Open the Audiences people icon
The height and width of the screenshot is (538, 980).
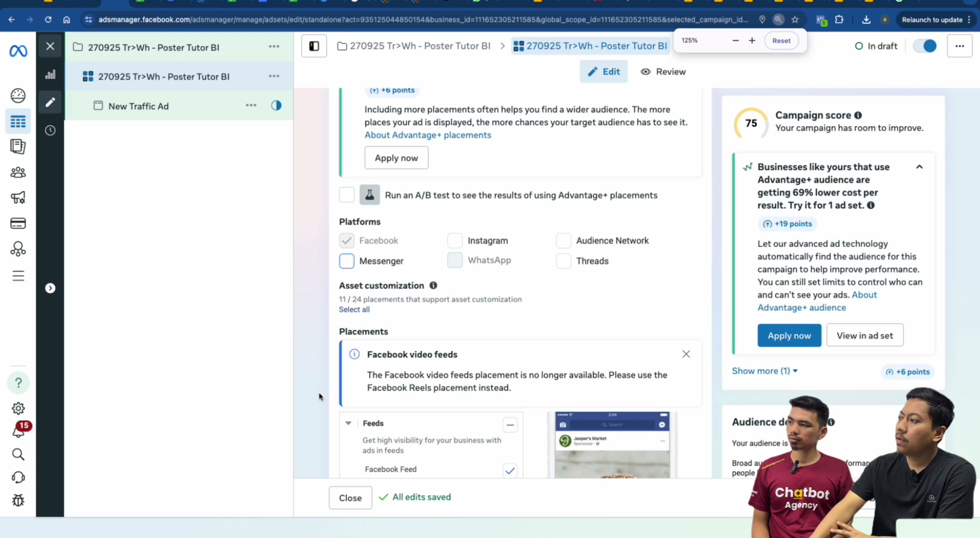pyautogui.click(x=18, y=172)
